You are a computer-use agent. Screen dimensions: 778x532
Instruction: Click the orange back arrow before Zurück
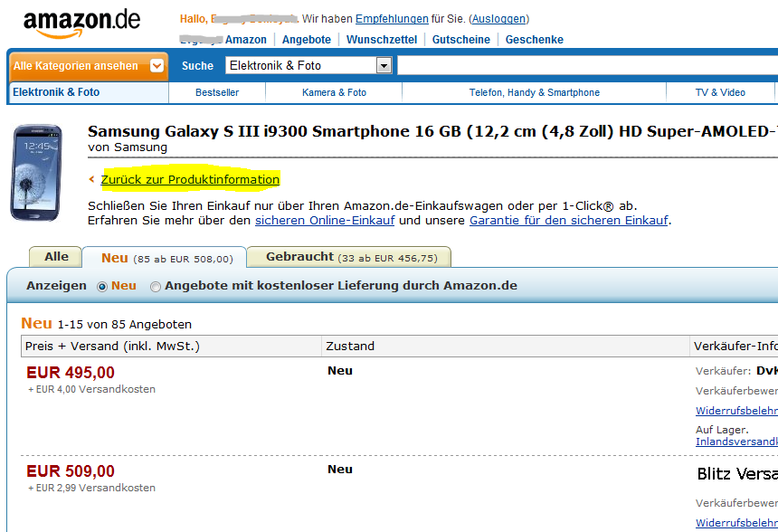pyautogui.click(x=91, y=179)
